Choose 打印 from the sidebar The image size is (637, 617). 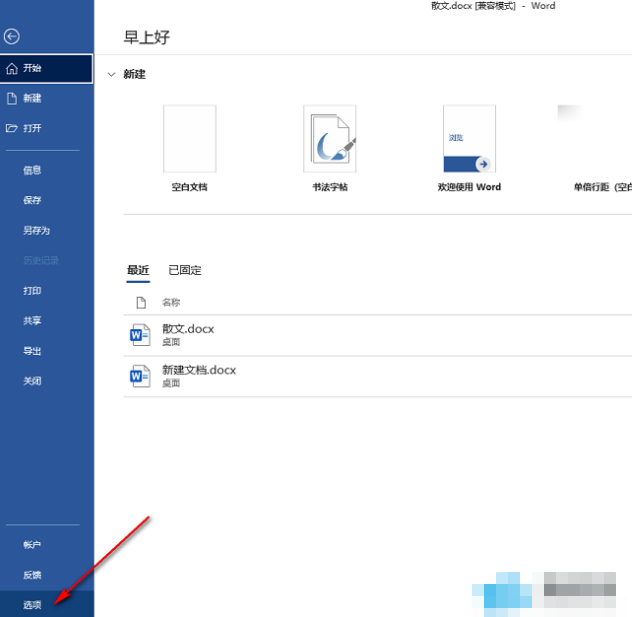32,290
